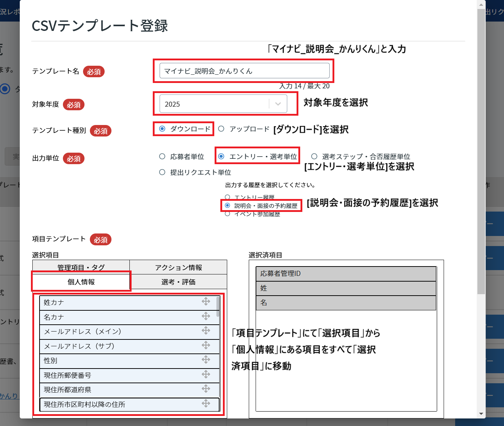The height and width of the screenshot is (426, 504).
Task: Click the move icon next to 名カナ
Action: click(206, 316)
